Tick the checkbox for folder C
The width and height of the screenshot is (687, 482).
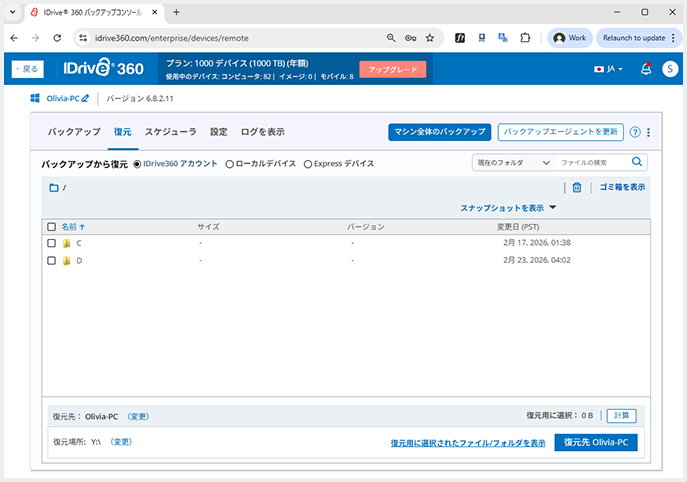coord(52,243)
